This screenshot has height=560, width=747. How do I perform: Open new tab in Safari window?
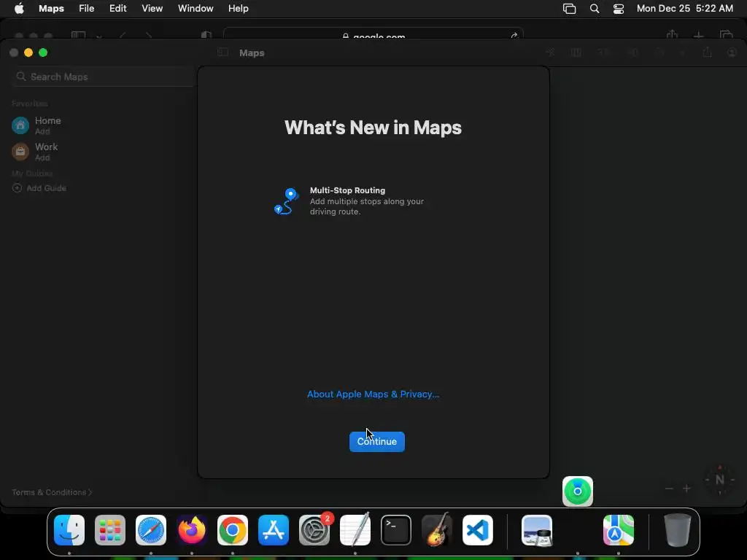pos(698,35)
